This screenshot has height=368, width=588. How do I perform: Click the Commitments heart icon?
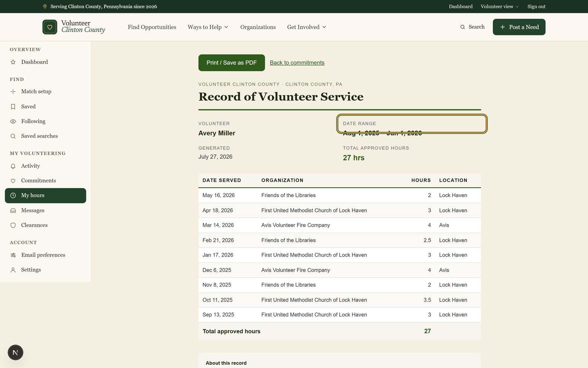(13, 181)
